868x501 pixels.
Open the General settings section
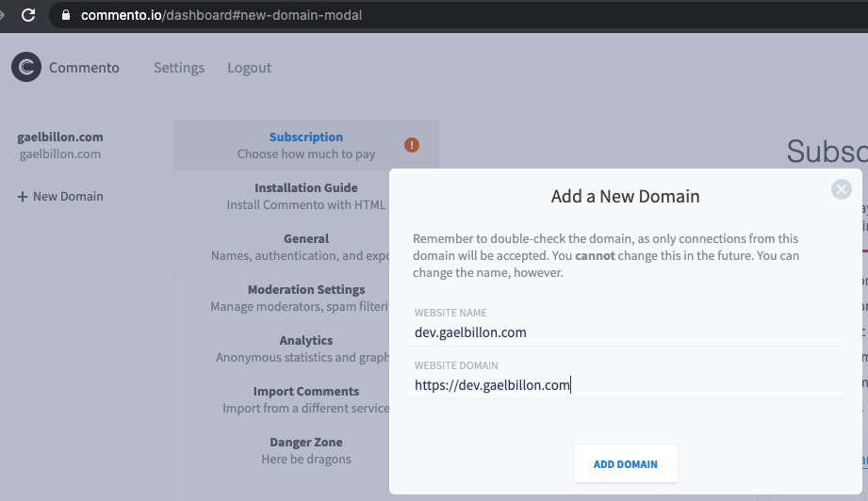point(306,247)
